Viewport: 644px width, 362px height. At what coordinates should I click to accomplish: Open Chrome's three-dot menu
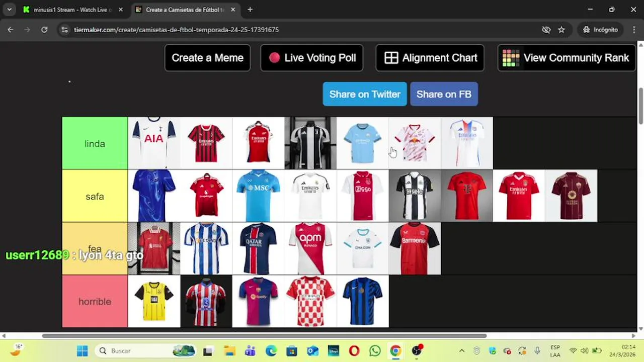tap(634, 30)
